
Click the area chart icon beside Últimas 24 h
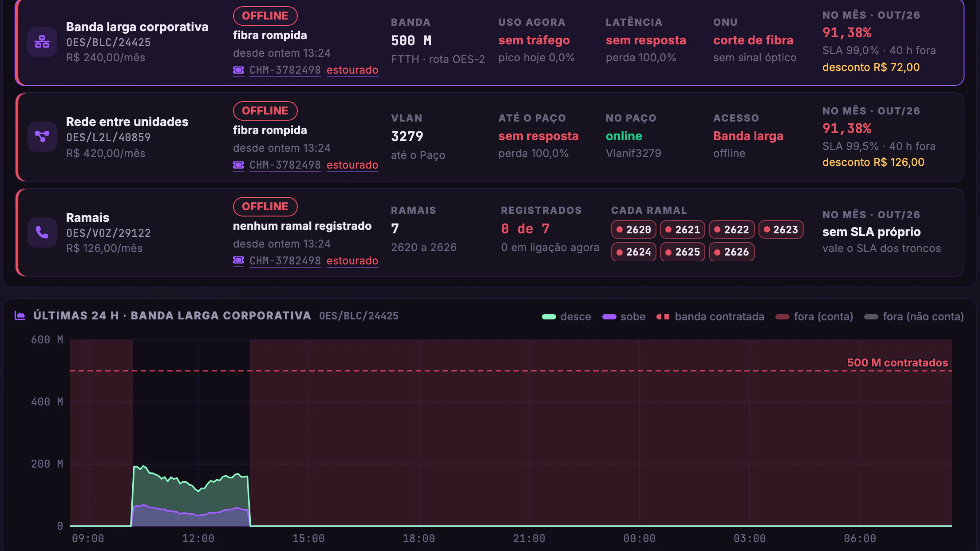pyautogui.click(x=20, y=315)
